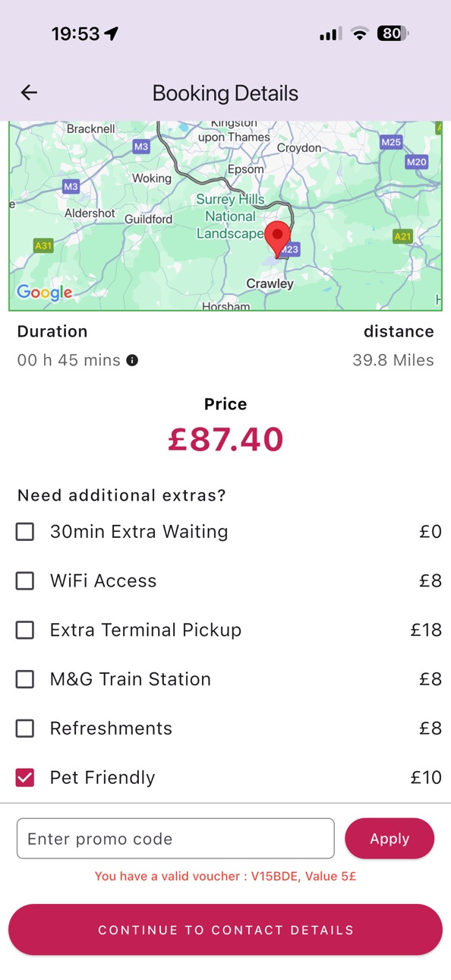Select the Extra Terminal Pickup checkbox

point(25,630)
